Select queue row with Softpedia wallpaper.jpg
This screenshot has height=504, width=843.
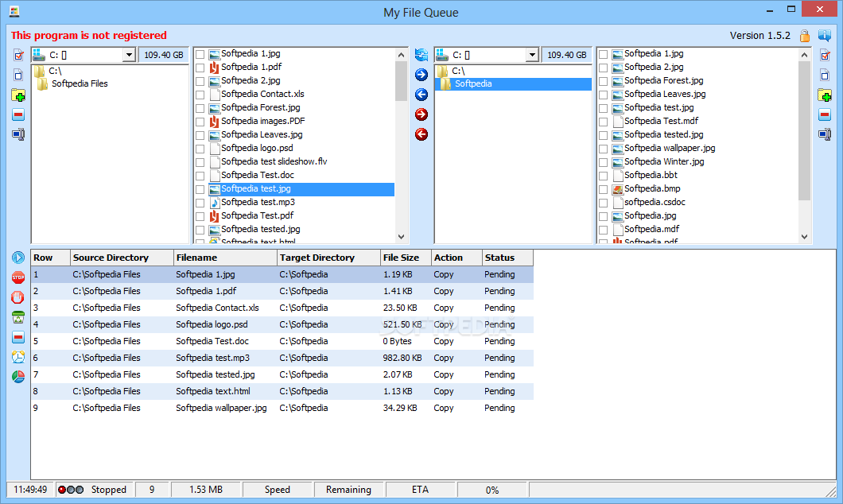(282, 408)
